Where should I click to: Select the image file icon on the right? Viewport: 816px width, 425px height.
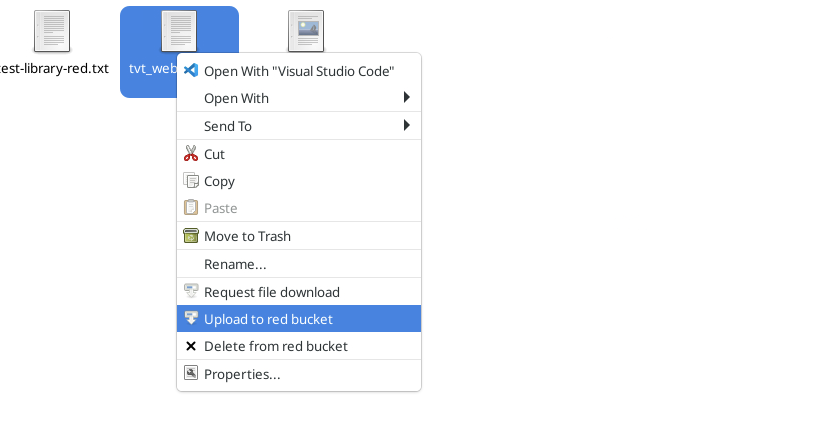(306, 31)
